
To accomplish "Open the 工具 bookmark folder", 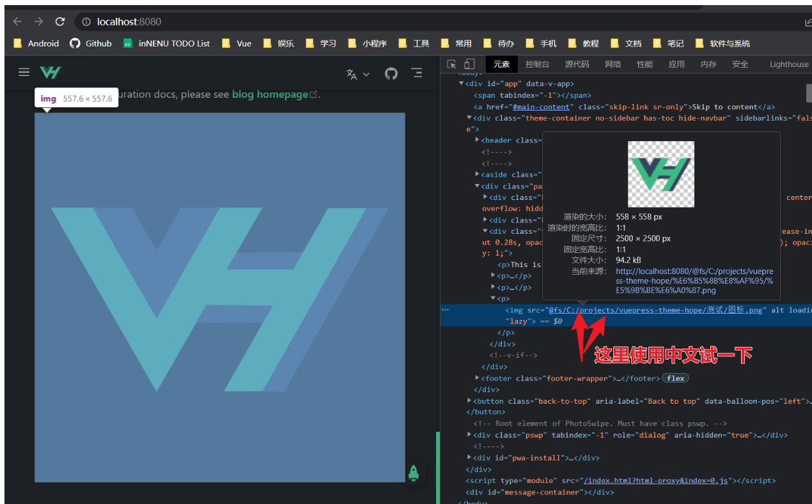I will click(x=414, y=43).
